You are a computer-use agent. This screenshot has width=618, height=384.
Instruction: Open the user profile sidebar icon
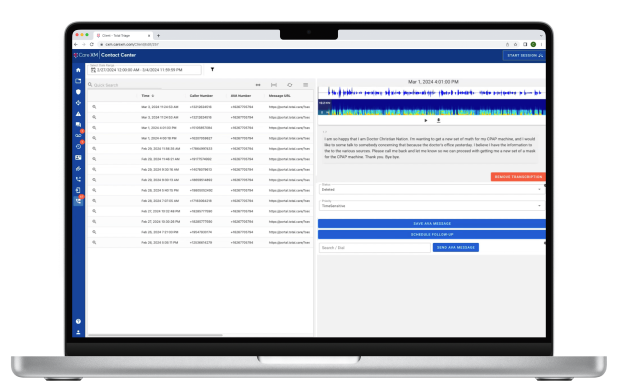tap(78, 332)
